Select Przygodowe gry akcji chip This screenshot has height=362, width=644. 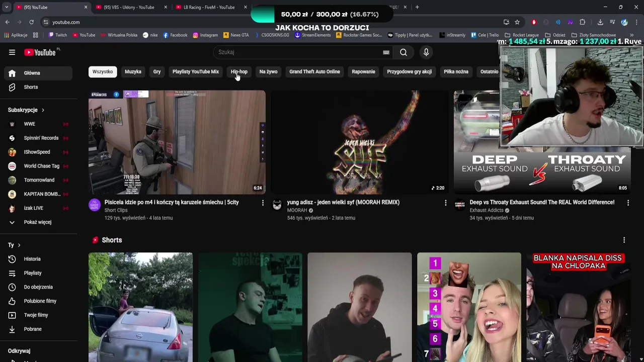coord(409,71)
